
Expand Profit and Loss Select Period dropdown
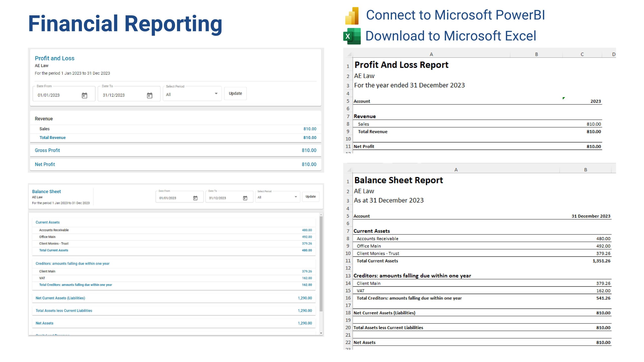click(x=216, y=94)
